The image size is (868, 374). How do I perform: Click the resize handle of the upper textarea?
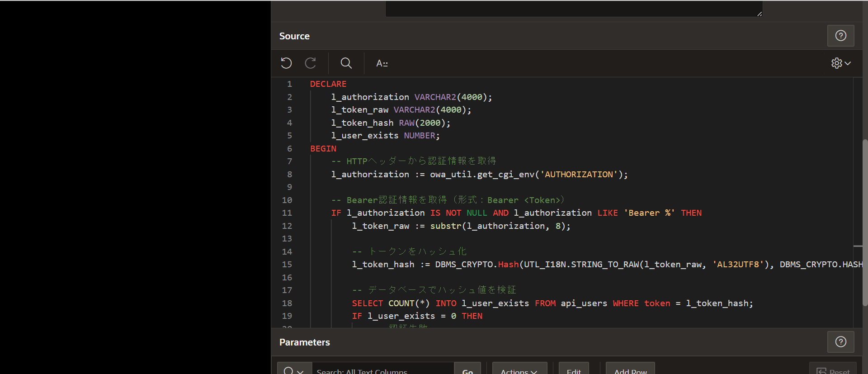click(x=759, y=14)
